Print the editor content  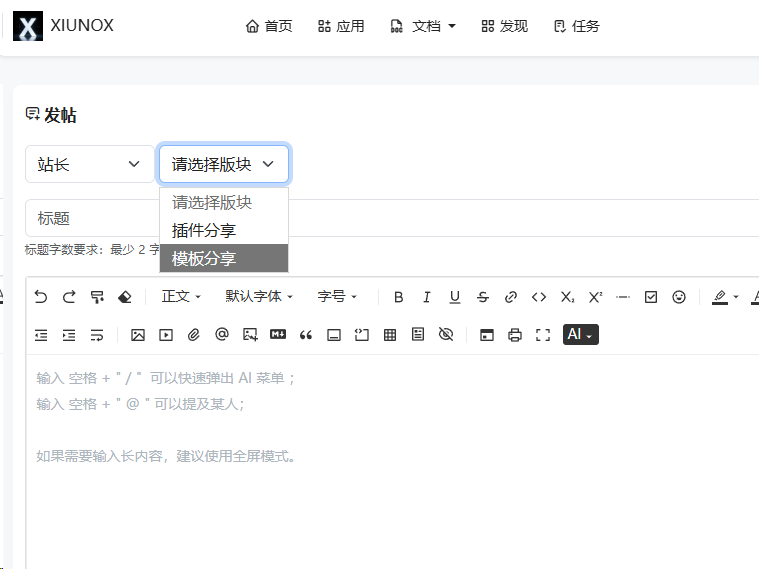(x=515, y=335)
